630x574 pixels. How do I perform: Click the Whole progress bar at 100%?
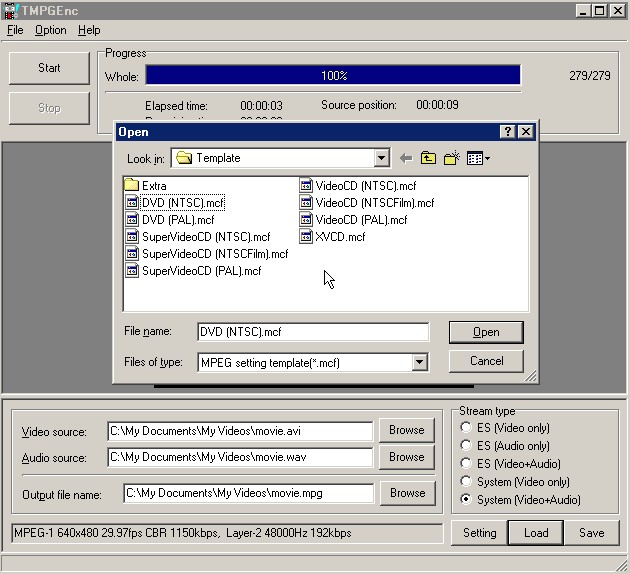[333, 75]
